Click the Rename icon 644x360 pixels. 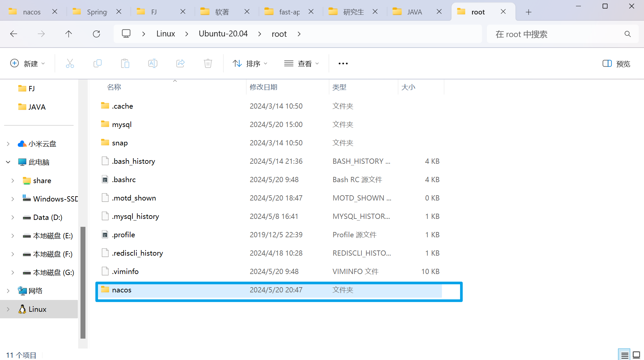[153, 63]
